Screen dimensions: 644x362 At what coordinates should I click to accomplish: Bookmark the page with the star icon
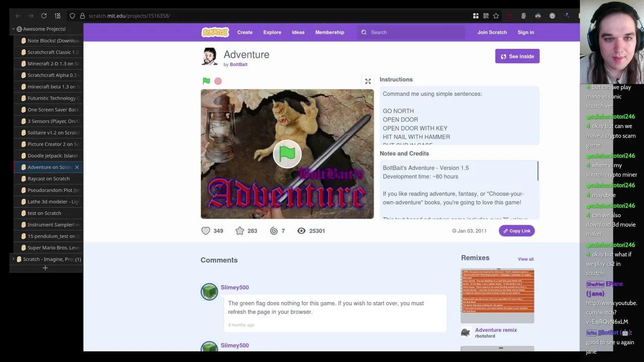coord(496,16)
